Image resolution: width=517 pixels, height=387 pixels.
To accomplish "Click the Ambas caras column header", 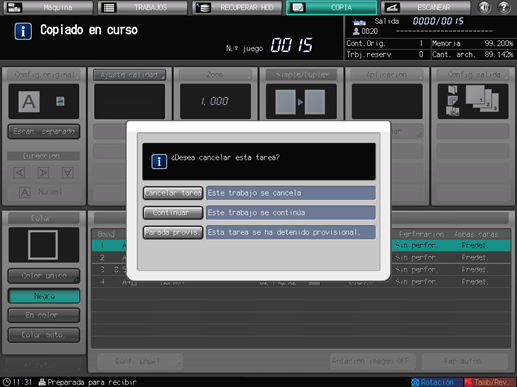I will (x=476, y=234).
